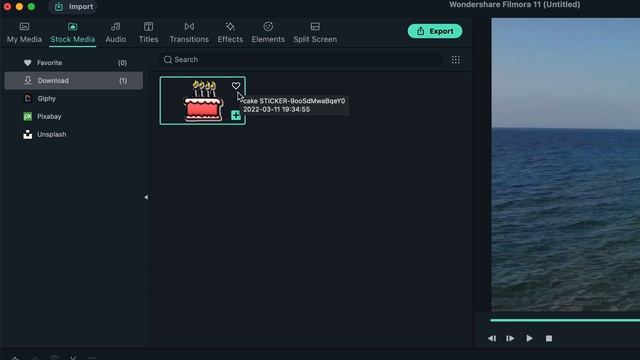Switch to the Elements tab
The width and height of the screenshot is (640, 360).
[268, 33]
